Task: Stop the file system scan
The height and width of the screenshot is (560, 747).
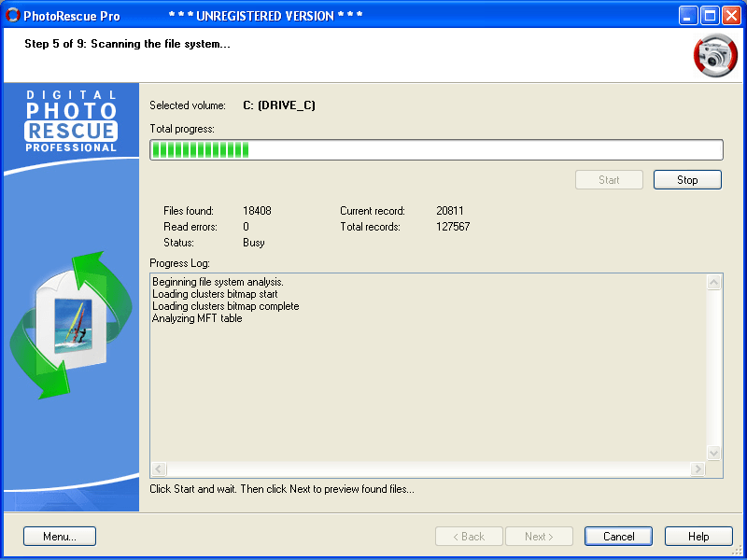Action: tap(687, 180)
